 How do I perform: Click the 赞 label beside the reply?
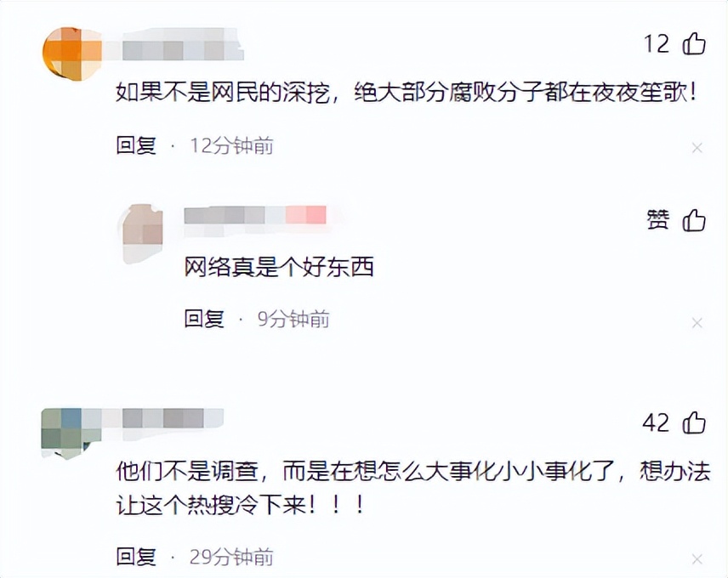(658, 220)
